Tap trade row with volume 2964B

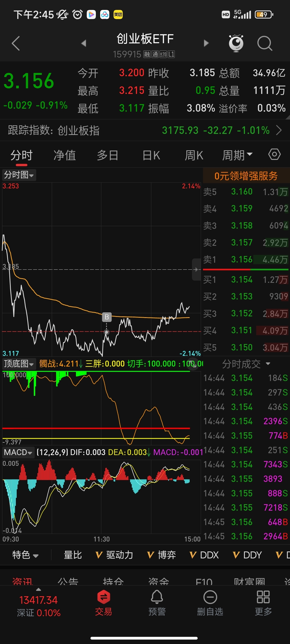click(246, 536)
